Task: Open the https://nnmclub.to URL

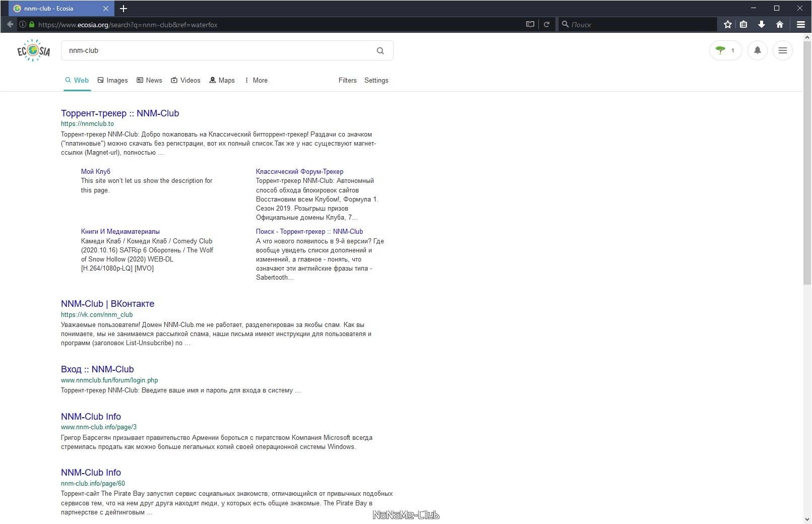Action: coord(87,123)
